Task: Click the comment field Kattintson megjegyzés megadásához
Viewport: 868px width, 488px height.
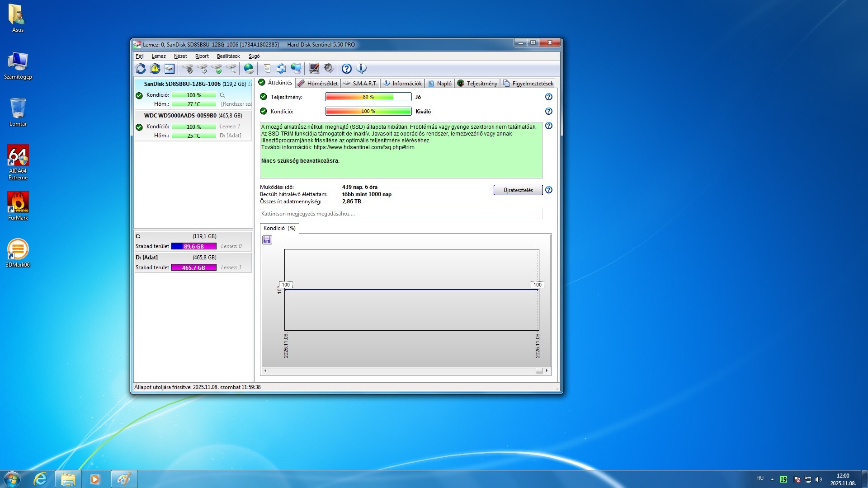Action: 401,214
